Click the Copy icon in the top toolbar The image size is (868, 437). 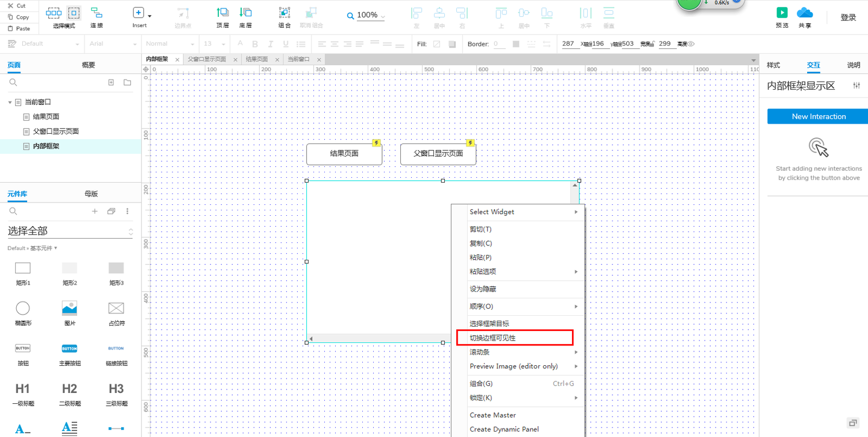point(10,17)
